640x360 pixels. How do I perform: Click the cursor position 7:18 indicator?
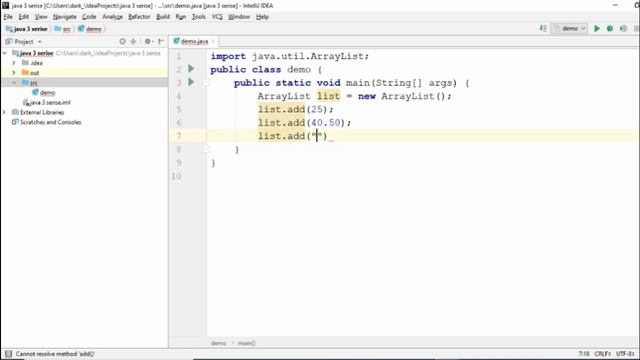(x=584, y=354)
